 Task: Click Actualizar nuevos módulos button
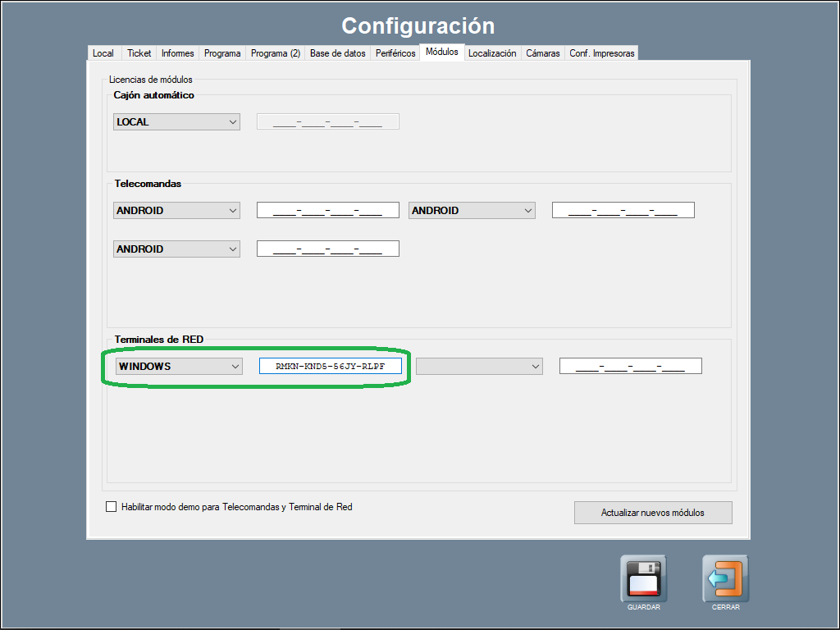coord(652,513)
